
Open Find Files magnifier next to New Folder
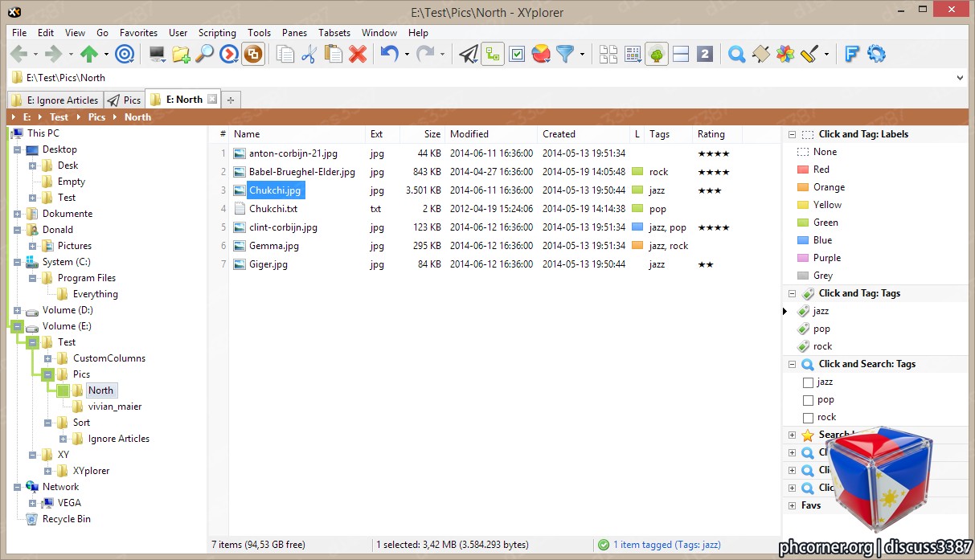tap(205, 54)
